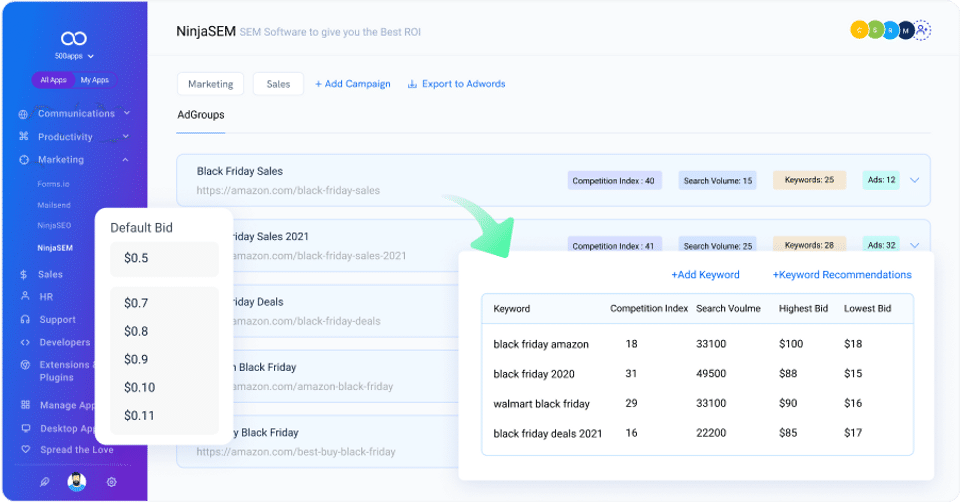
Task: Open Mailsend in sidebar
Action: [54, 205]
